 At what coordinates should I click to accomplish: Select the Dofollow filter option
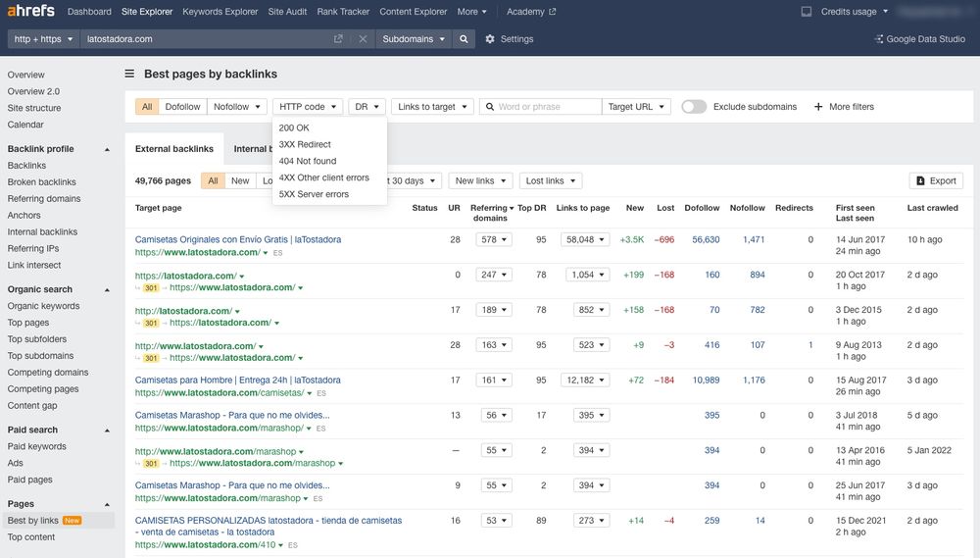click(x=182, y=106)
